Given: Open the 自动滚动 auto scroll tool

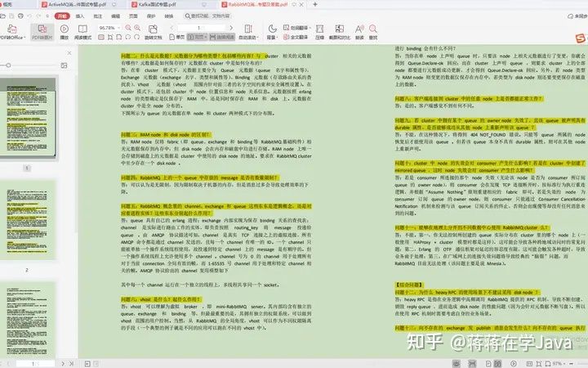Looking at the screenshot, I should (x=248, y=32).
